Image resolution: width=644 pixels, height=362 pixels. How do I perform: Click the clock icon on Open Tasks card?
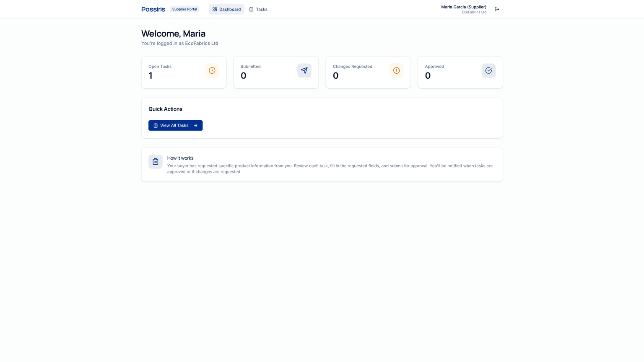point(212,70)
